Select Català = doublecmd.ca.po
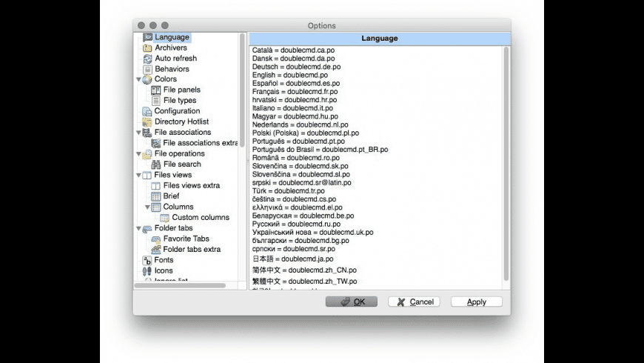The width and height of the screenshot is (644, 363). click(x=293, y=50)
